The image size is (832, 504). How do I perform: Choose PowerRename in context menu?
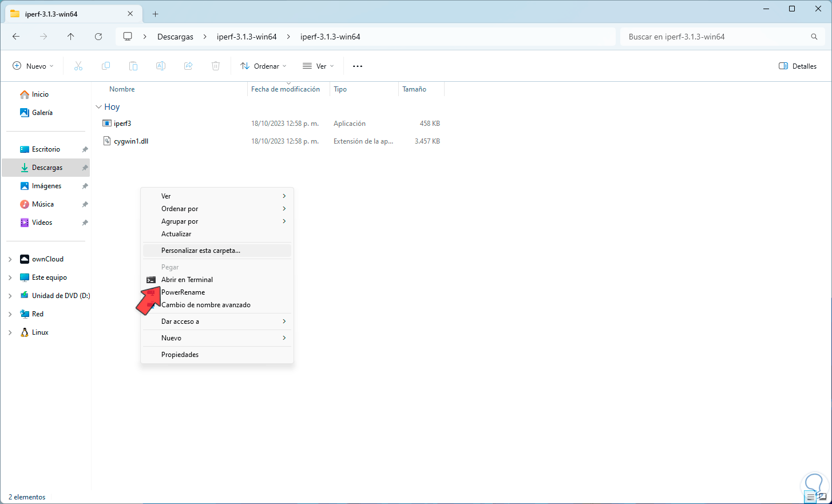pyautogui.click(x=217, y=292)
